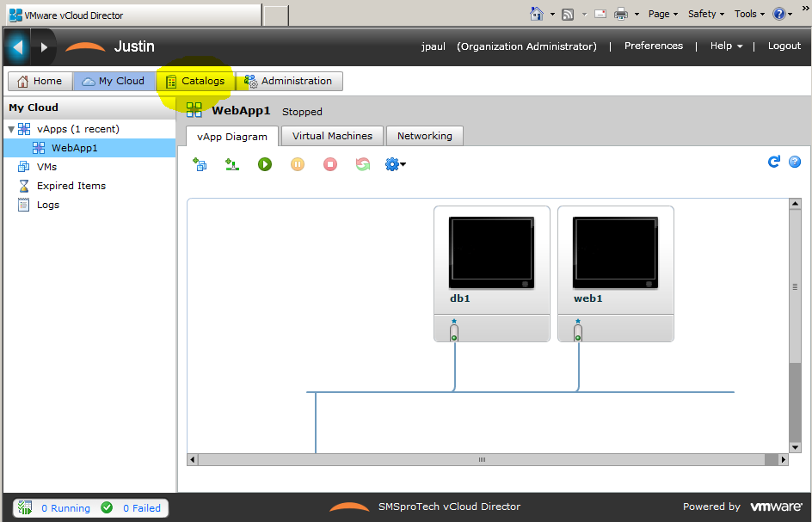Screen dimensions: 812x522
Task: Open dropdown arrow beside browser Home icon
Action: pyautogui.click(x=552, y=14)
